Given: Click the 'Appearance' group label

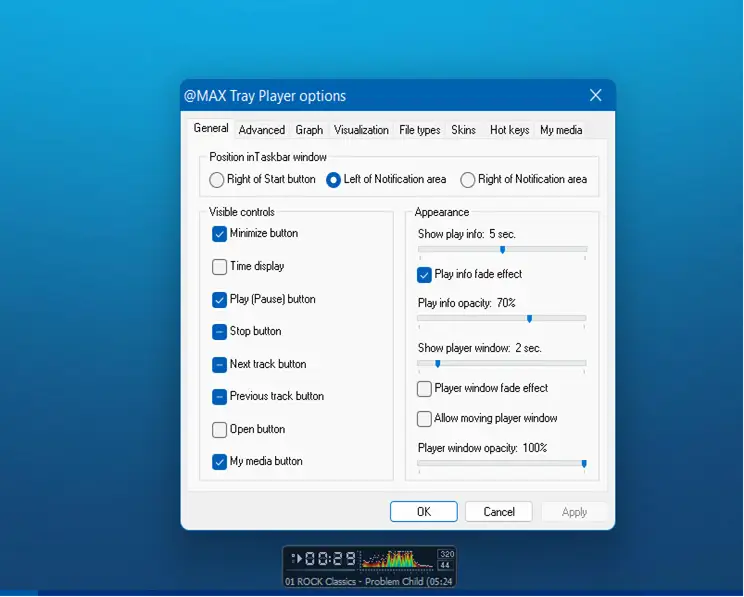Looking at the screenshot, I should pos(442,212).
